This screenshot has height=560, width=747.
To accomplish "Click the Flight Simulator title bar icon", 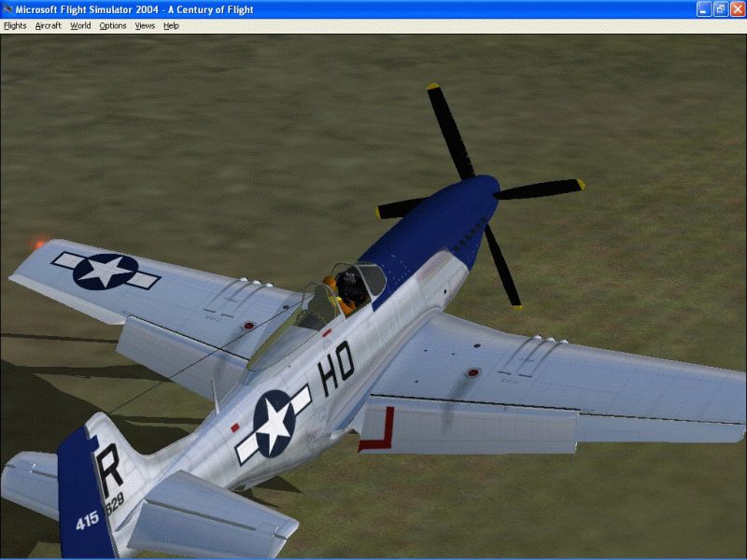I will tap(7, 9).
